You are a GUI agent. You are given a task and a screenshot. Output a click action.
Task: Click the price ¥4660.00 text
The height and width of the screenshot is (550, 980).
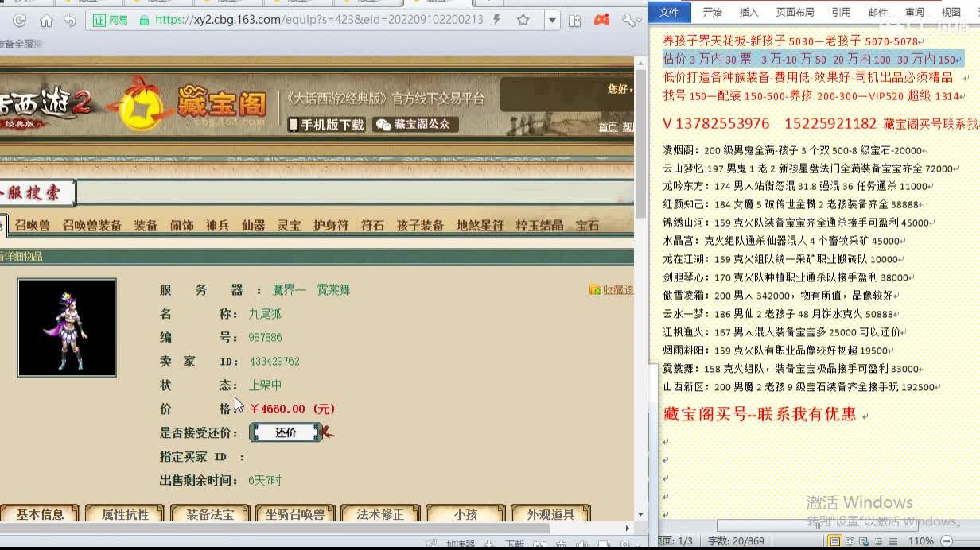[x=292, y=409]
